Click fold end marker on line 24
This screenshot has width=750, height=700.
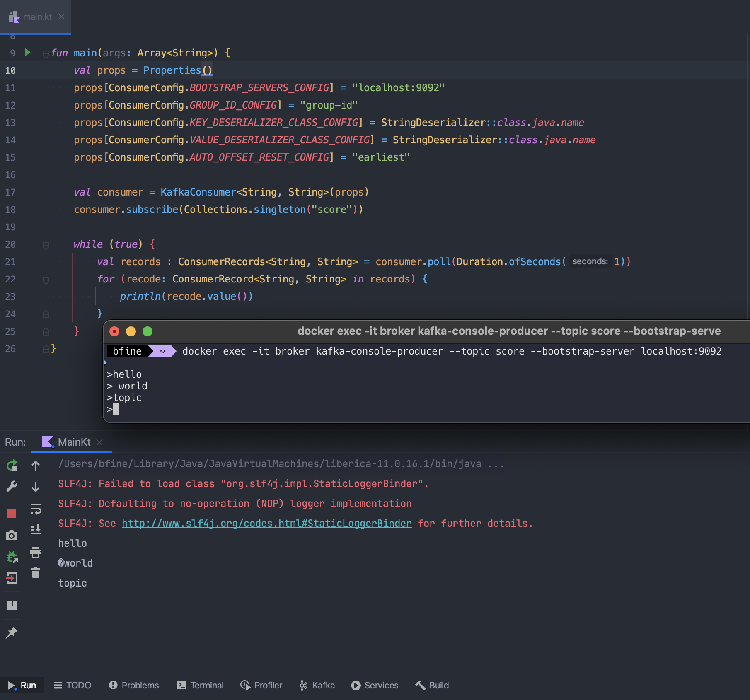pyautogui.click(x=46, y=314)
